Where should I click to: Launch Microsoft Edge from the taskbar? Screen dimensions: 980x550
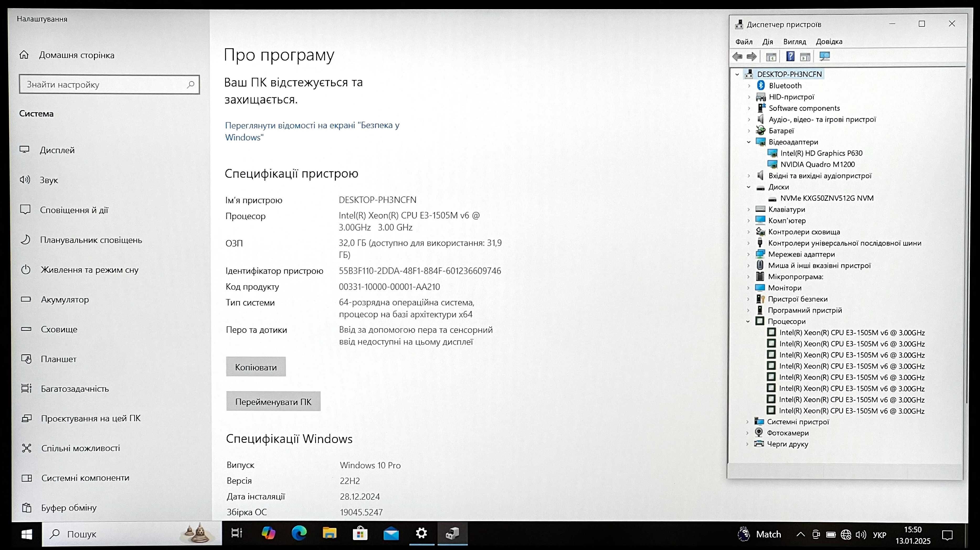point(299,534)
